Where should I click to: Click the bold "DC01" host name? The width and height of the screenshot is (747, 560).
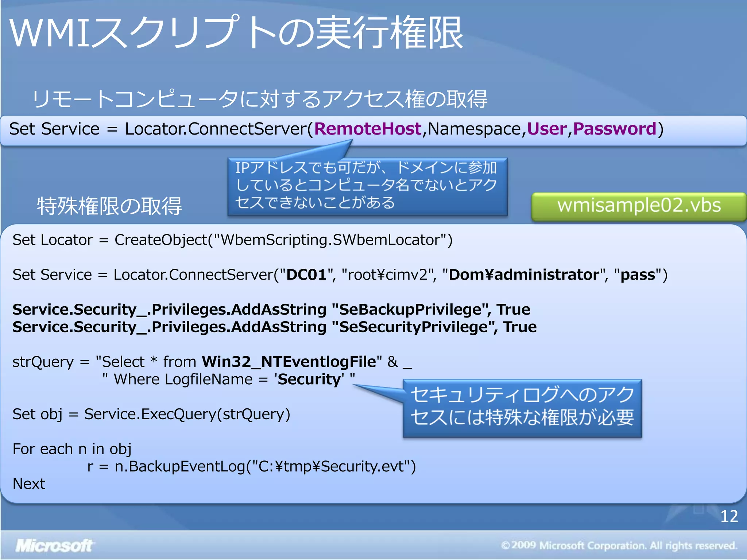[306, 275]
